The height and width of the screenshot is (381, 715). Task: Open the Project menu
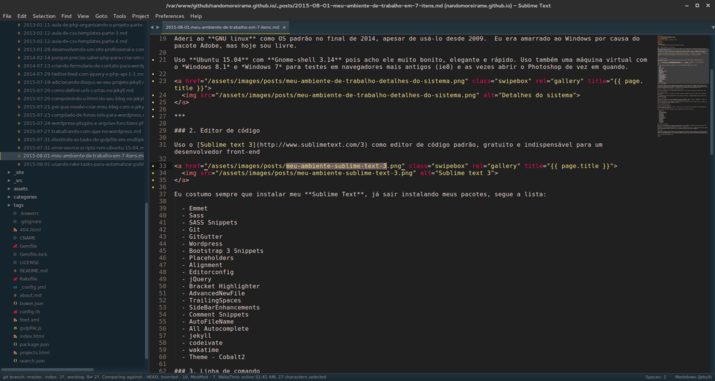pos(140,16)
